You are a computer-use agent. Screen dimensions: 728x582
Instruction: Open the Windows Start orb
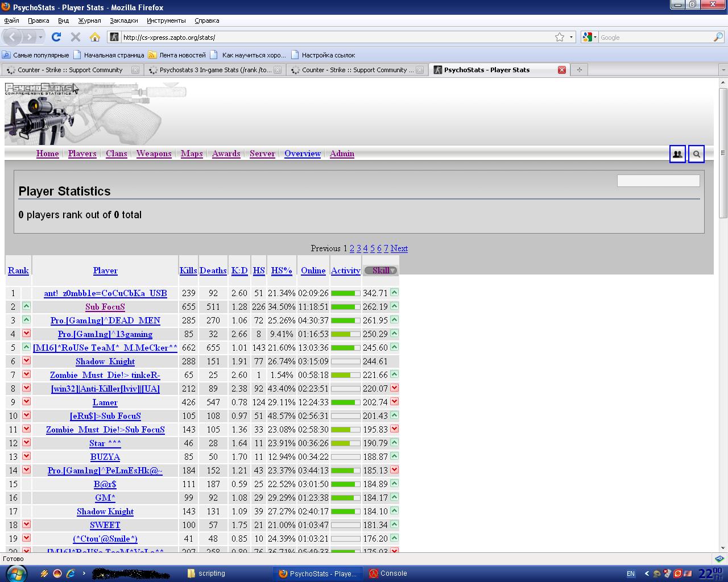click(15, 573)
